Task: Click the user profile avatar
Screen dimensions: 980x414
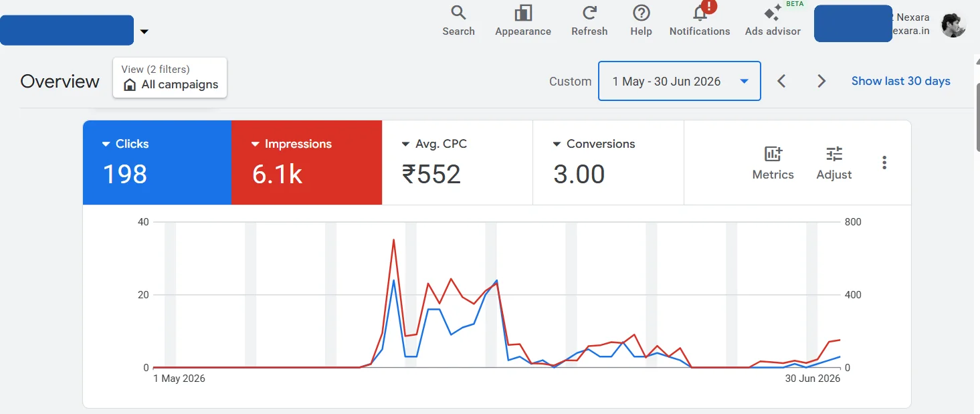Action: [953, 25]
